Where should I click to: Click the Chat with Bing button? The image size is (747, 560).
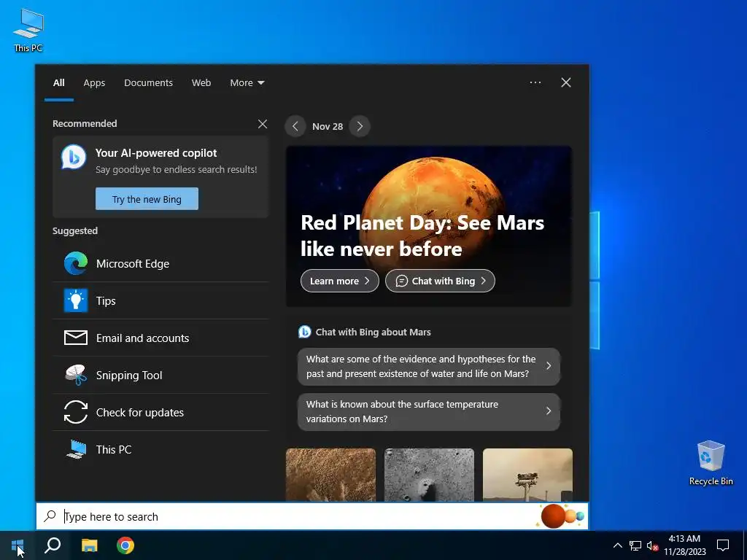(440, 281)
